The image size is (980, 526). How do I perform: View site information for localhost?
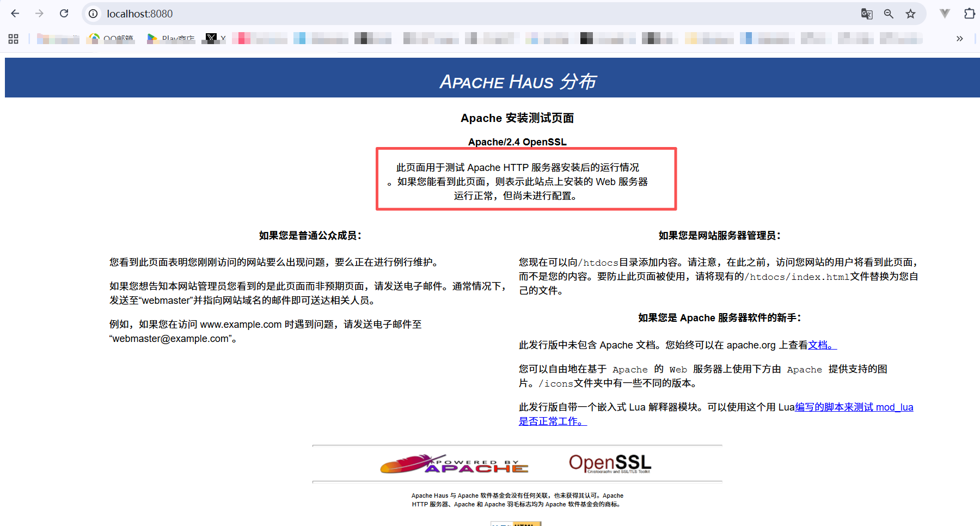(94, 14)
